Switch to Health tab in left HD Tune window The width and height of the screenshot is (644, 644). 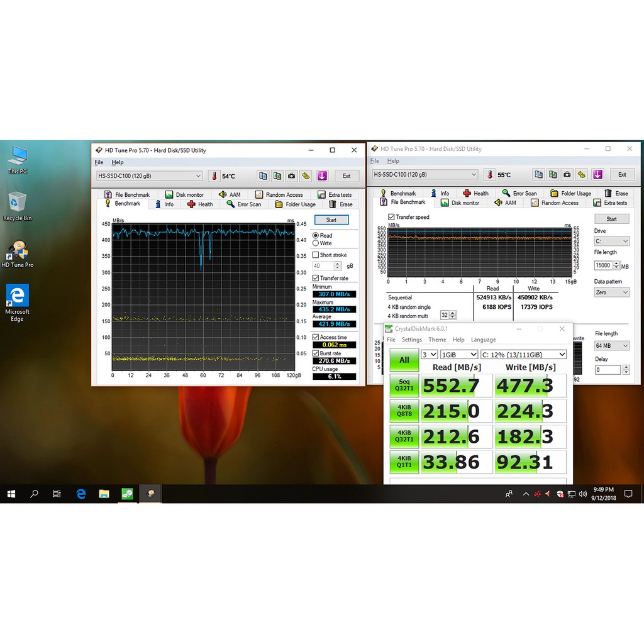[x=200, y=204]
